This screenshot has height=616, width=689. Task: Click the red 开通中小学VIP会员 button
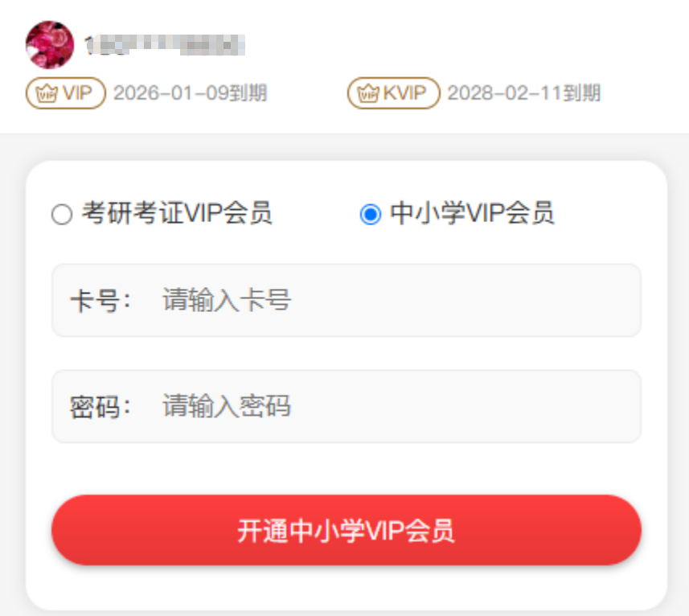(x=347, y=530)
